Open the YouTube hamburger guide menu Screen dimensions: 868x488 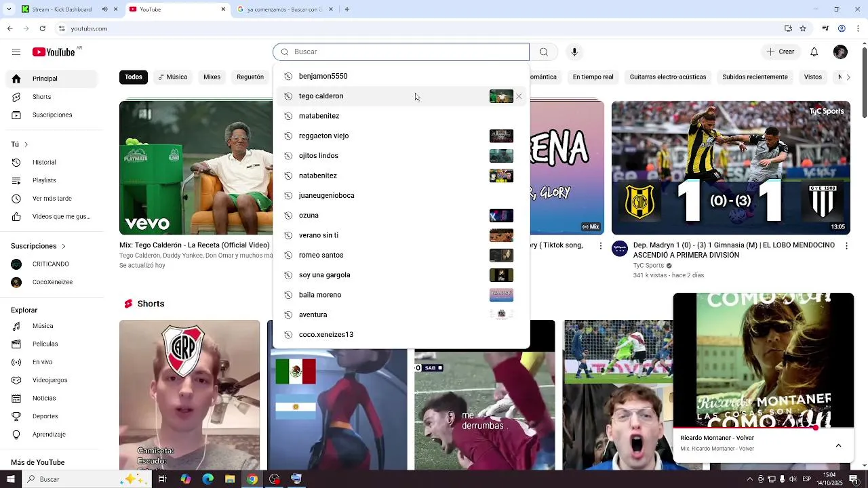pos(16,52)
